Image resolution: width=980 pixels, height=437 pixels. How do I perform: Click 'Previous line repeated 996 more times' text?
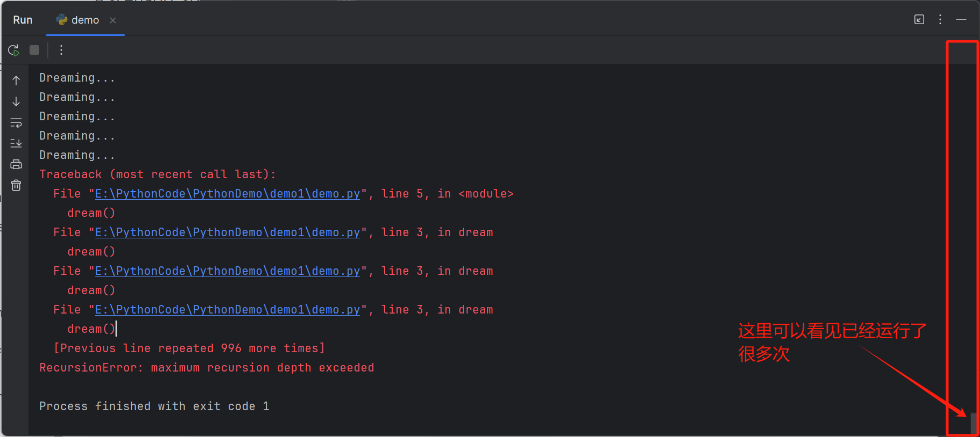(x=189, y=348)
